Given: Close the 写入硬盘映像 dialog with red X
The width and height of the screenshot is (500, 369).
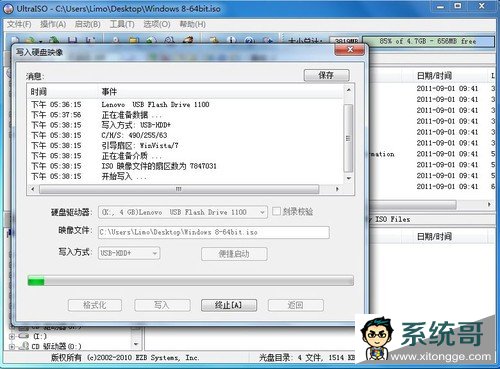Looking at the screenshot, I should pos(350,50).
